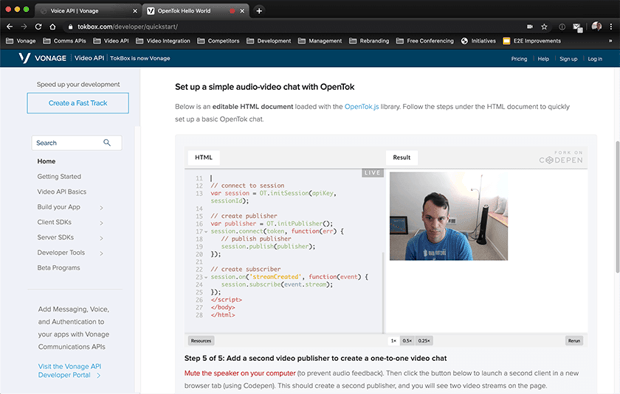Open the Development bookmarks folder
Screen dimensions: 620x394
click(269, 41)
